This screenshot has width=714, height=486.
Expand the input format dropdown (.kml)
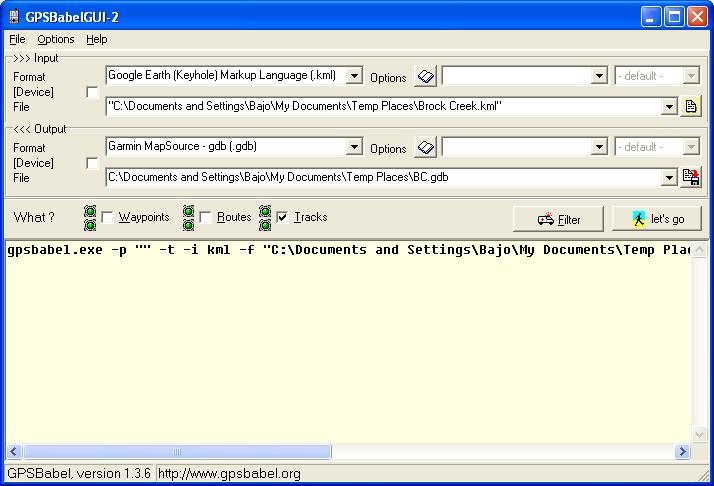point(354,76)
